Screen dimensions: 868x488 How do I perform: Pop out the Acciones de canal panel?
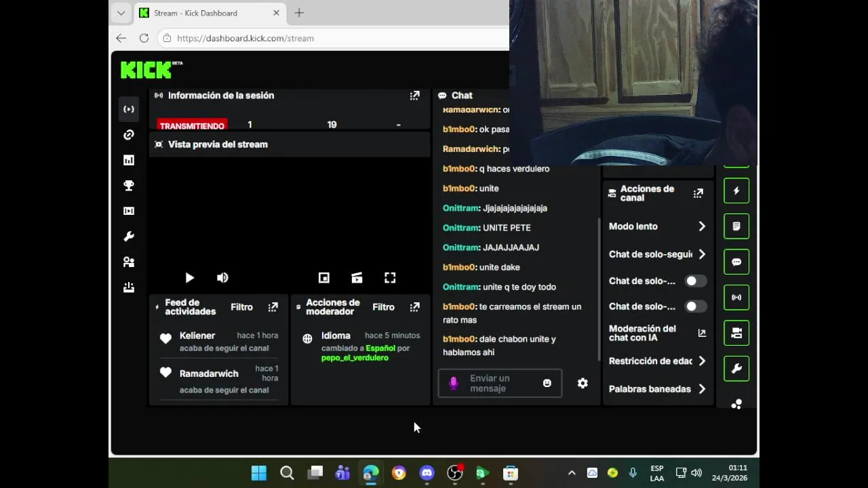pyautogui.click(x=698, y=193)
